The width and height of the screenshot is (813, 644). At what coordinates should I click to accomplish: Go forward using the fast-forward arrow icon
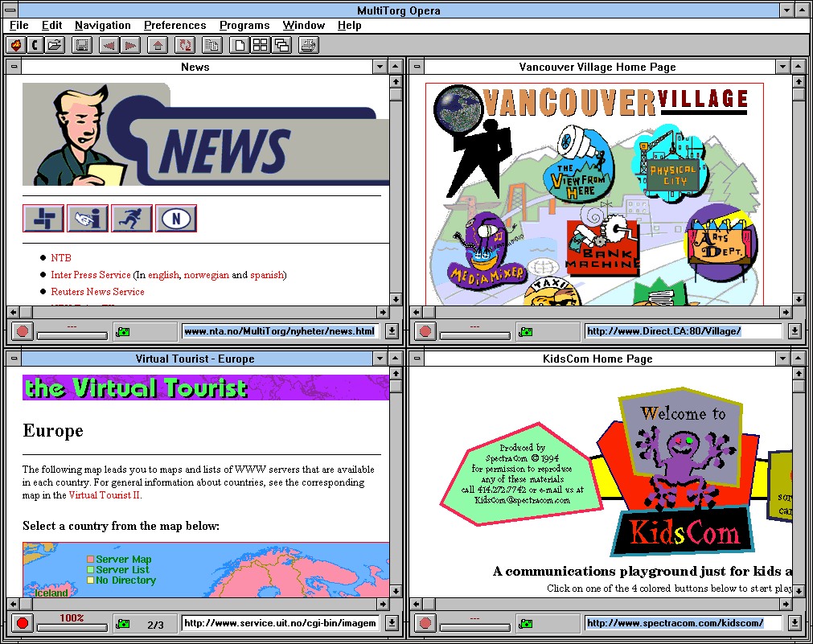[129, 45]
